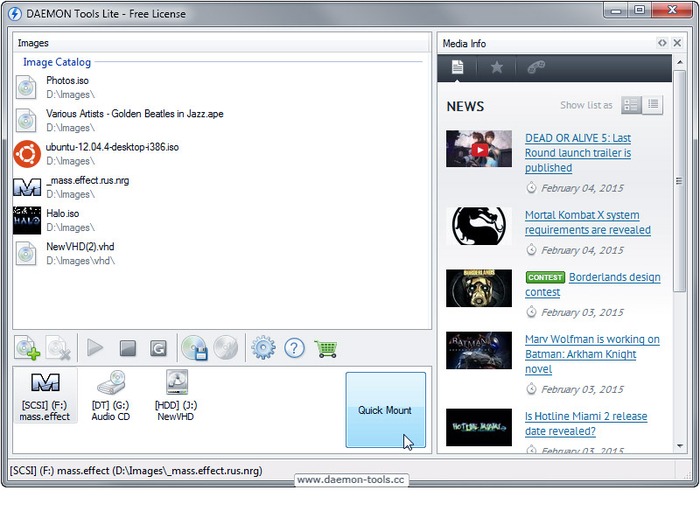The image size is (700, 525).
Task: Click the Halo image thumbnail icon
Action: tap(27, 221)
